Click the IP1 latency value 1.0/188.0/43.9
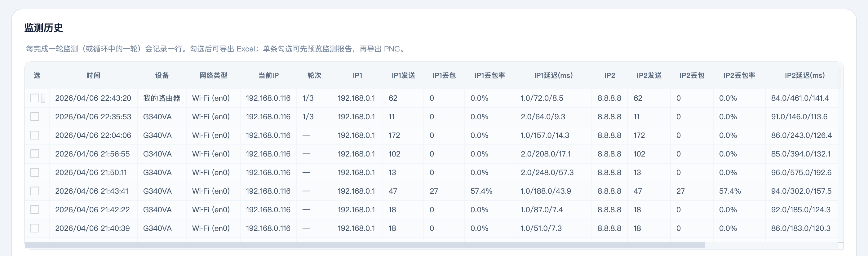The height and width of the screenshot is (256, 868). [546, 191]
